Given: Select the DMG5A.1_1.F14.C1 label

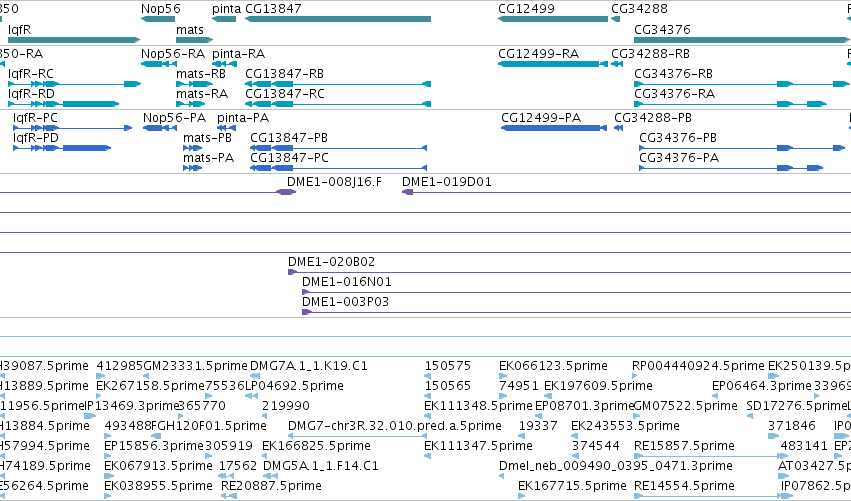Looking at the screenshot, I should click(321, 466).
